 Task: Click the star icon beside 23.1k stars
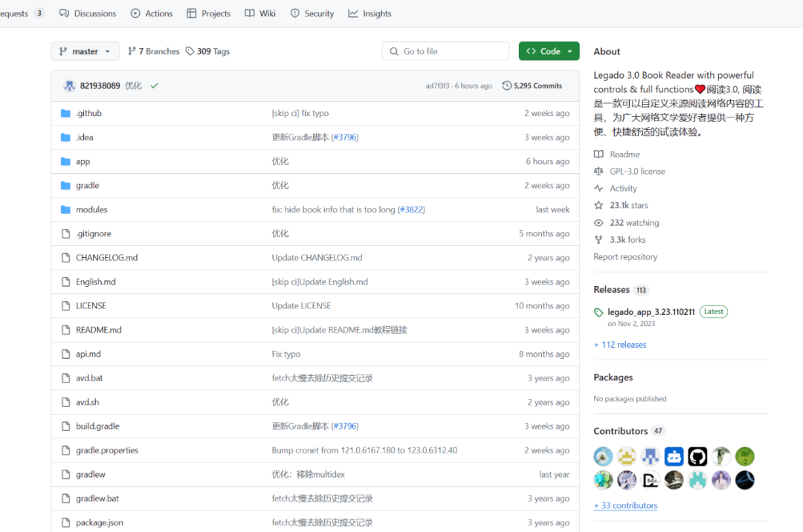point(598,204)
